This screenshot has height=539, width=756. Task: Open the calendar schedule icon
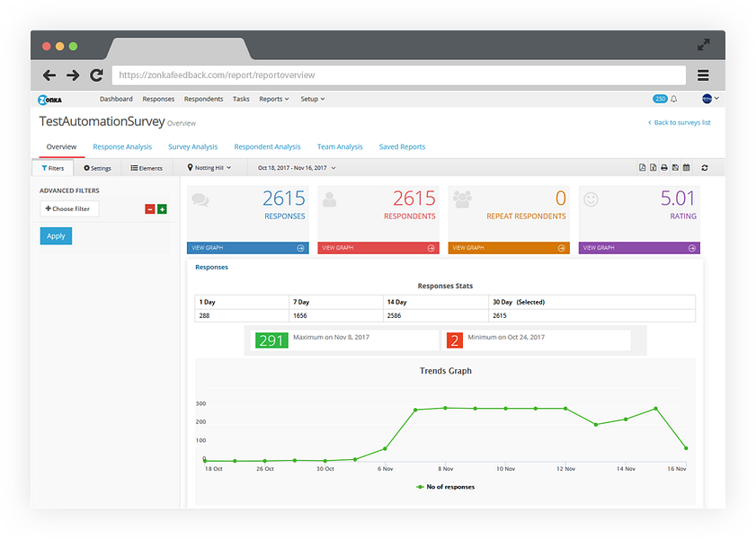coord(687,168)
